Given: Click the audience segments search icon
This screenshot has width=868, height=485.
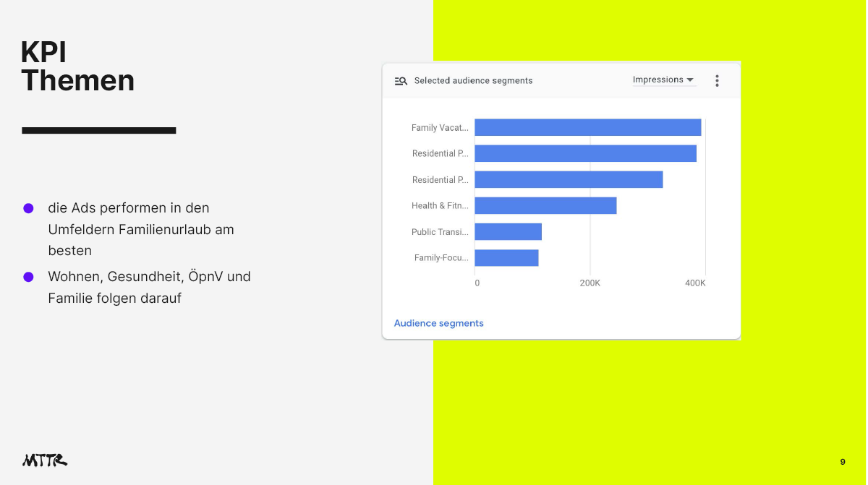Looking at the screenshot, I should 401,81.
